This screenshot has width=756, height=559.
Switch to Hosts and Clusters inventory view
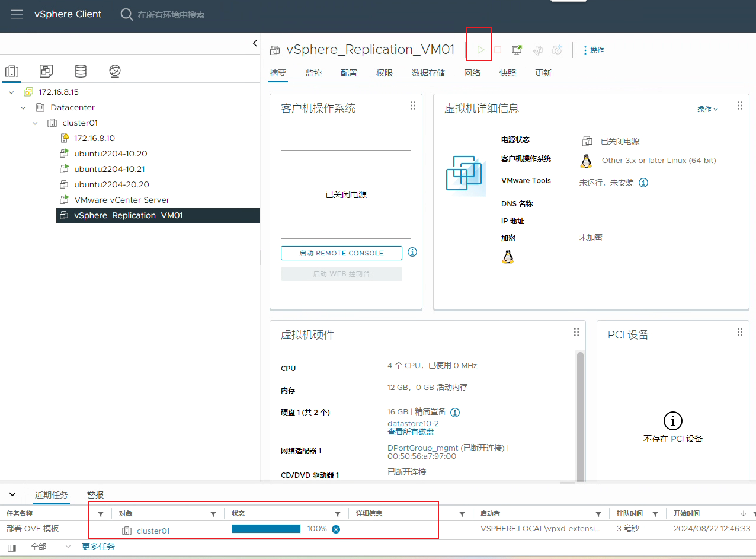point(11,71)
